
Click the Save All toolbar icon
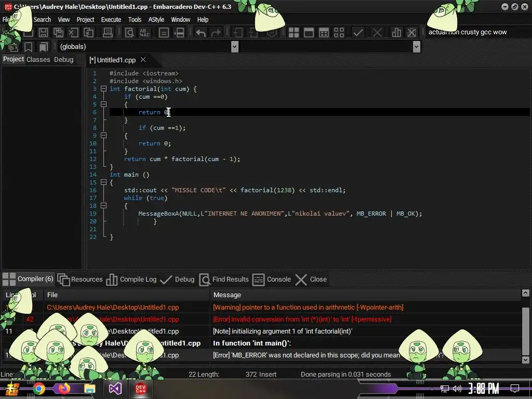[58, 33]
